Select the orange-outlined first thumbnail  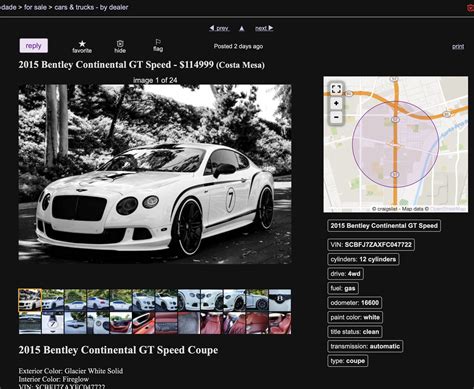click(30, 300)
